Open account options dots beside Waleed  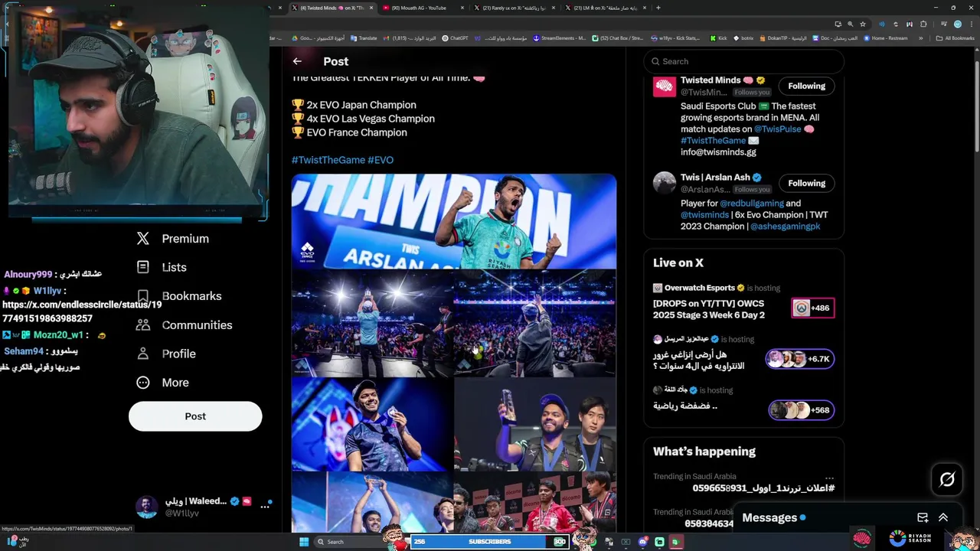[x=265, y=506]
